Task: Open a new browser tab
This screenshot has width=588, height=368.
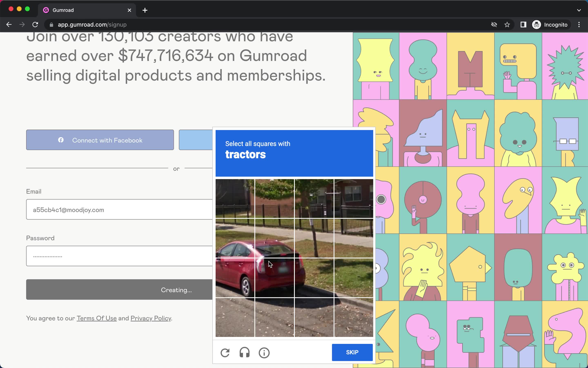Action: [x=145, y=10]
